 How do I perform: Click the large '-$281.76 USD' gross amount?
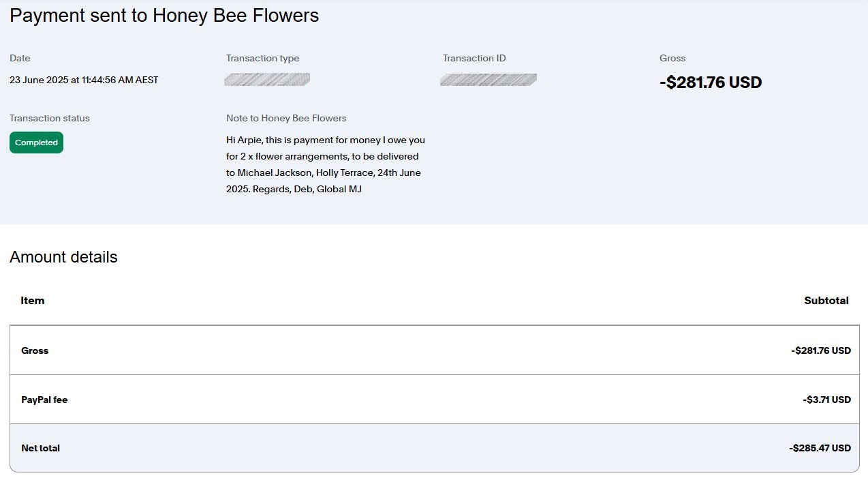711,82
